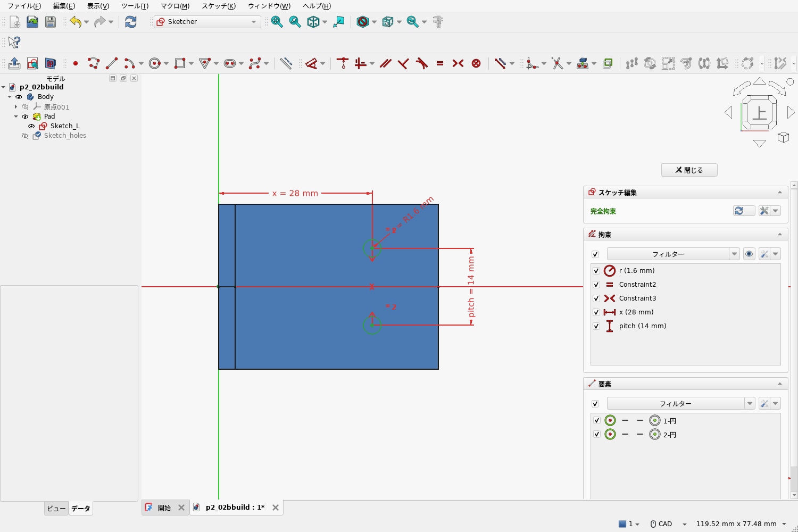Image resolution: width=798 pixels, height=532 pixels.
Task: Collapse the Pad tree item
Action: (x=16, y=117)
